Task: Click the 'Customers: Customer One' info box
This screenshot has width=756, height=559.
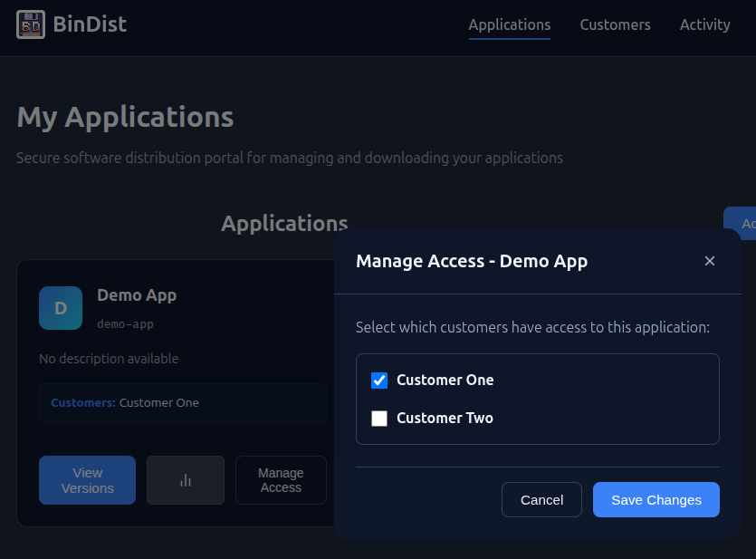Action: 183,403
